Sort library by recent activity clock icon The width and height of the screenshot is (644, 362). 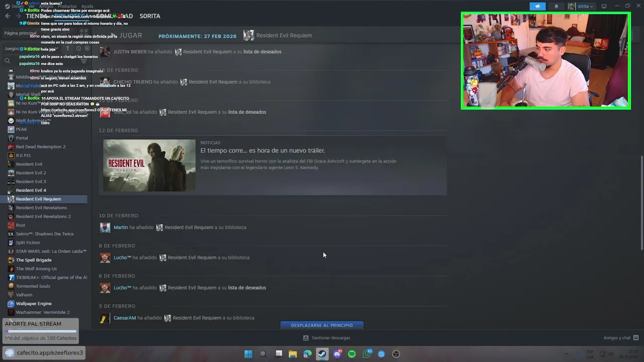coord(78,49)
